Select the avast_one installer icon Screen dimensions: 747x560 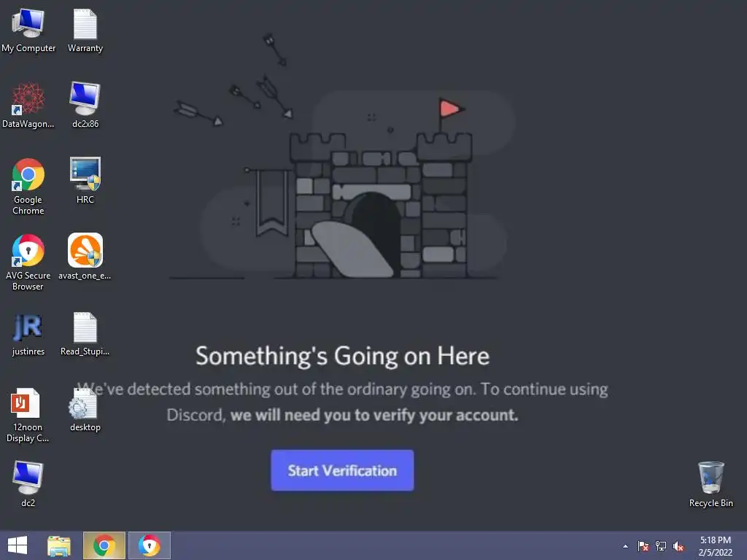pos(85,257)
